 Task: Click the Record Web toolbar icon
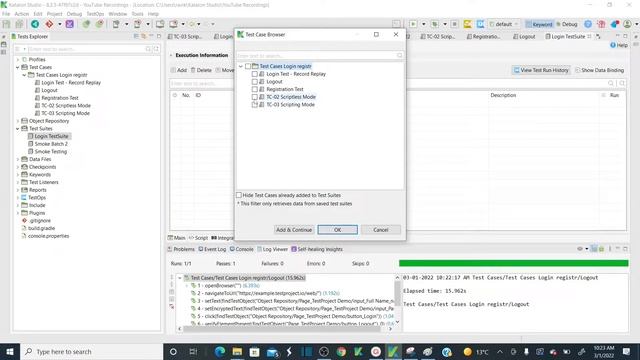coord(99,24)
